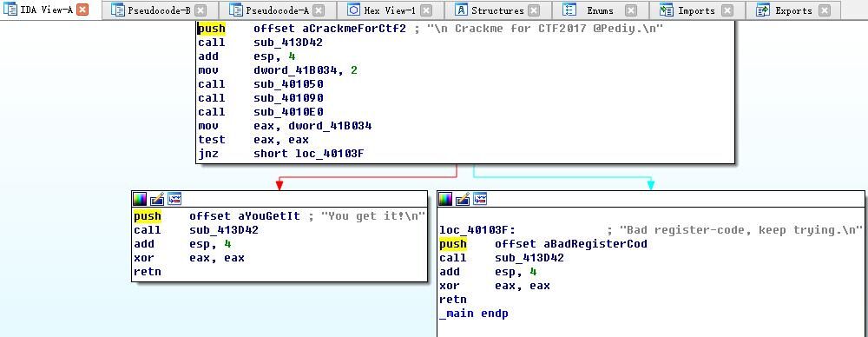Select 'retn' in the 'You get it' block

148,272
